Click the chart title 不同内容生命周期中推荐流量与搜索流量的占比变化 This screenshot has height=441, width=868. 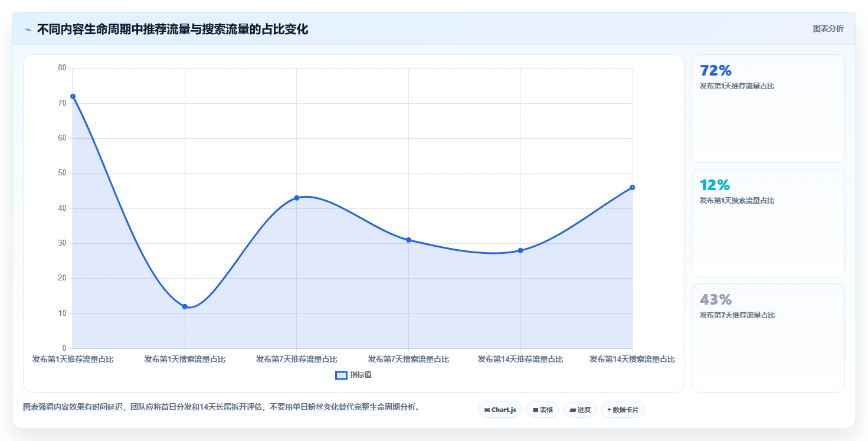[172, 29]
